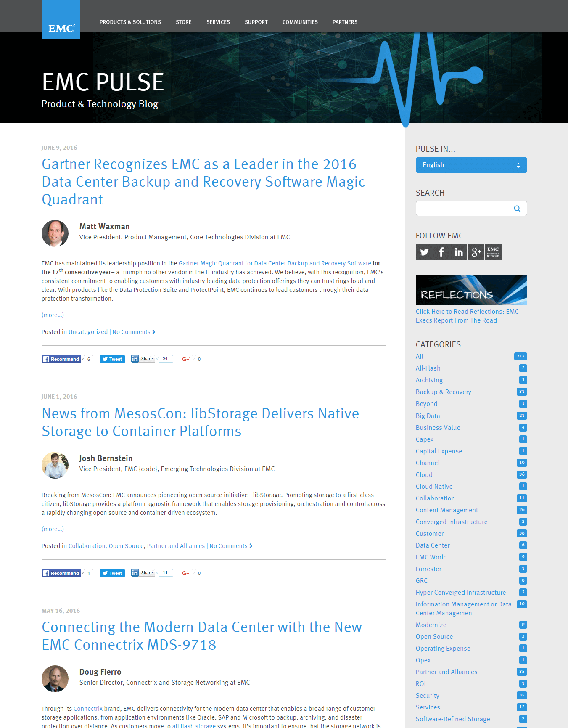Open EMC's Facebook page icon
This screenshot has height=728, width=568.
(x=441, y=252)
